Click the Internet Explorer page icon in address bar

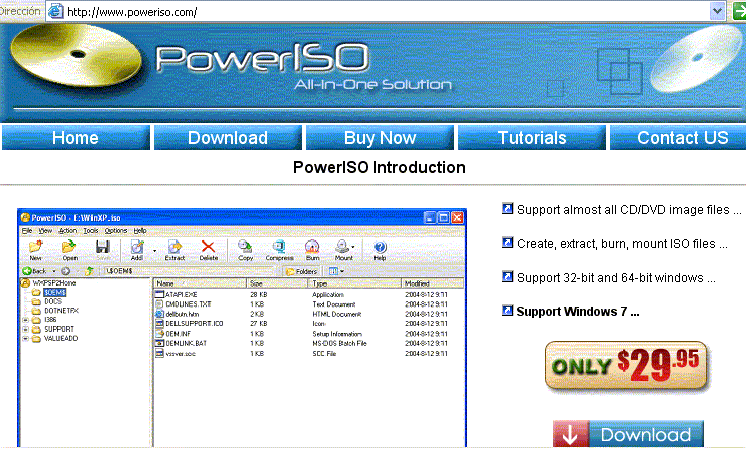click(x=56, y=10)
